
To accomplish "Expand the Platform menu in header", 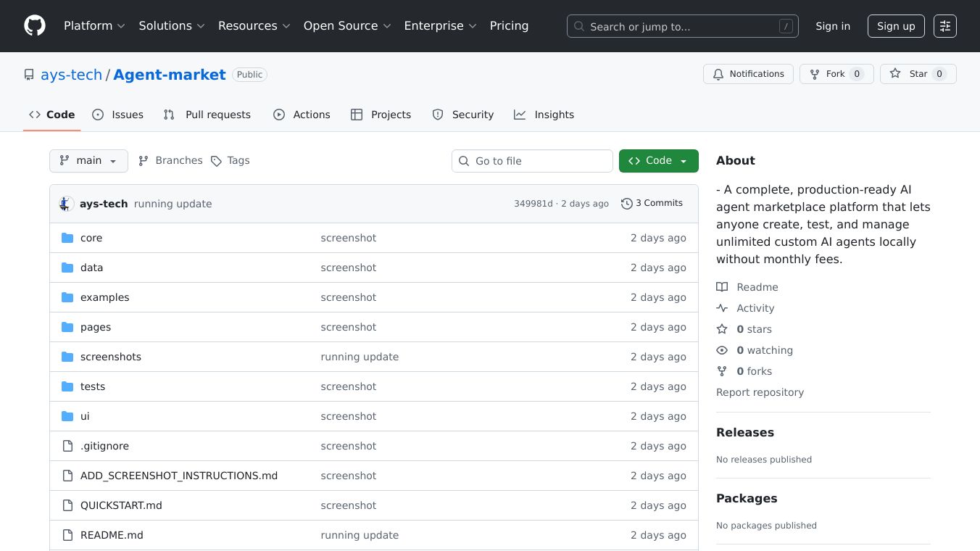I will point(94,26).
